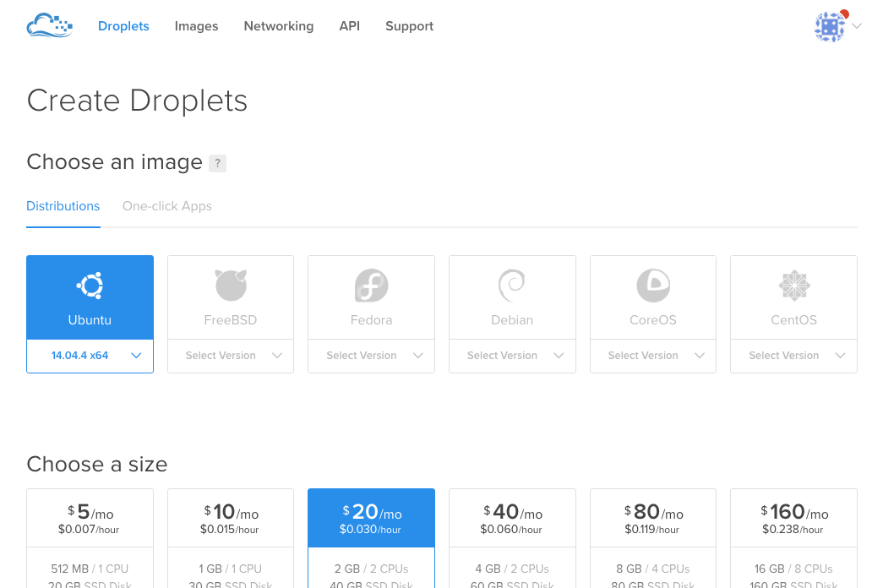Select the Ubuntu distribution logo
Screen dimensions: 883x588
click(90, 286)
